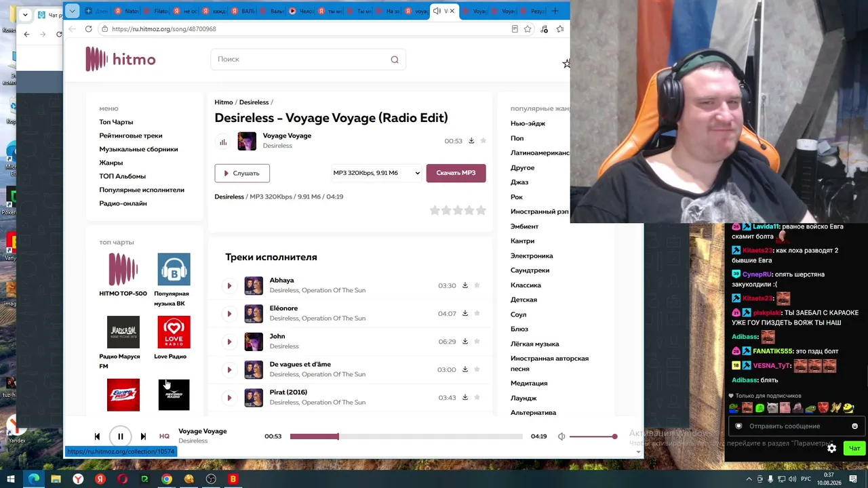Download the Eléonore track
The width and height of the screenshot is (868, 488).
click(x=465, y=313)
